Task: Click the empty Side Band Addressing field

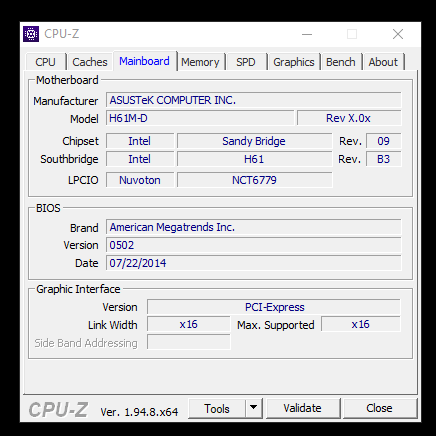Action: [189, 342]
